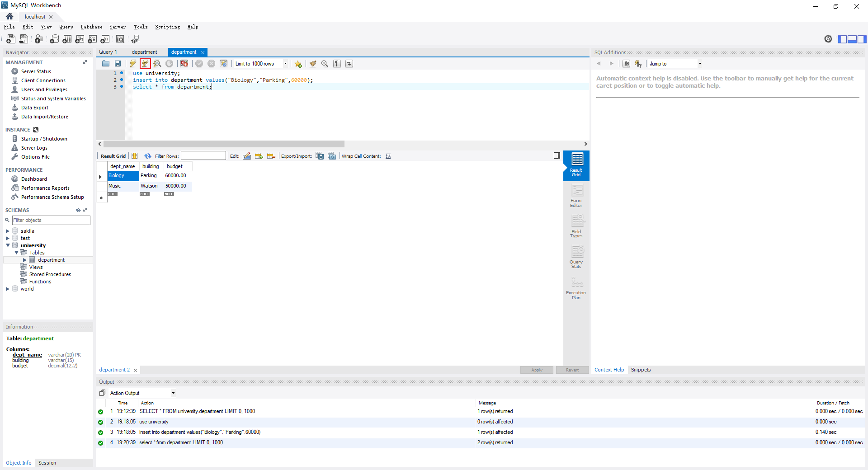Expand the test schema
This screenshot has width=868, height=470.
7,238
